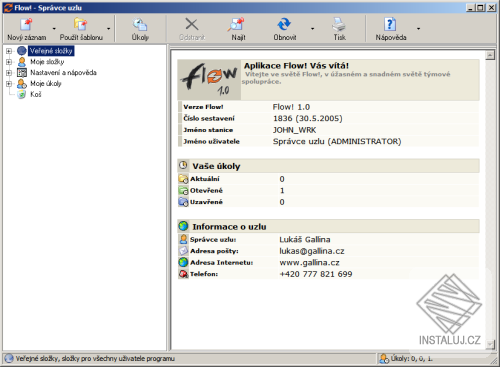Select Nastavení a nápověda in the tree
The image size is (500, 367).
coord(63,73)
